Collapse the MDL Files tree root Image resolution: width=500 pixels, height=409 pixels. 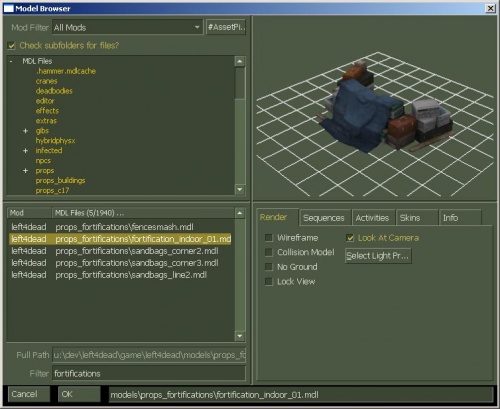[x=12, y=61]
